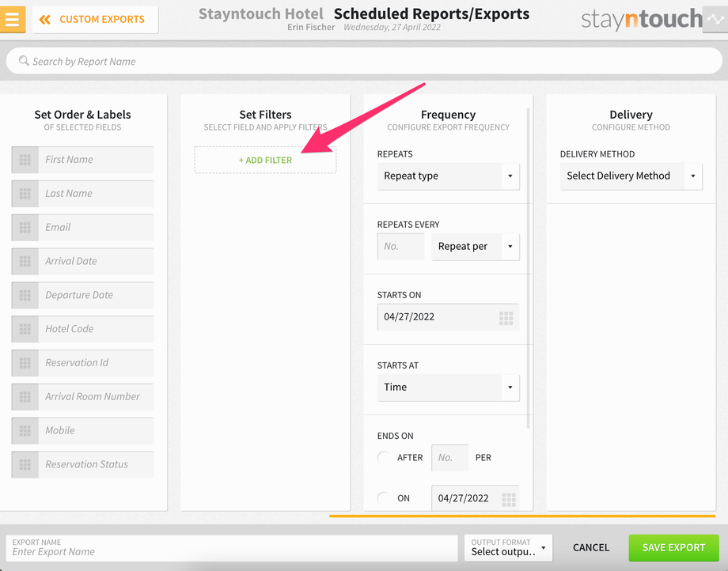The width and height of the screenshot is (728, 571).
Task: Open the Repeat per dropdown
Action: [x=476, y=247]
